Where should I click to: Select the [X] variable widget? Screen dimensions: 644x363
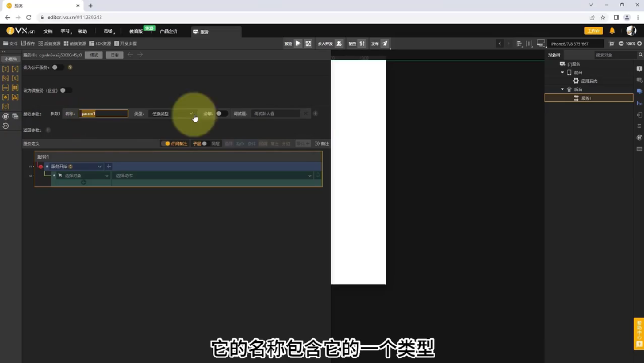click(x=15, y=78)
